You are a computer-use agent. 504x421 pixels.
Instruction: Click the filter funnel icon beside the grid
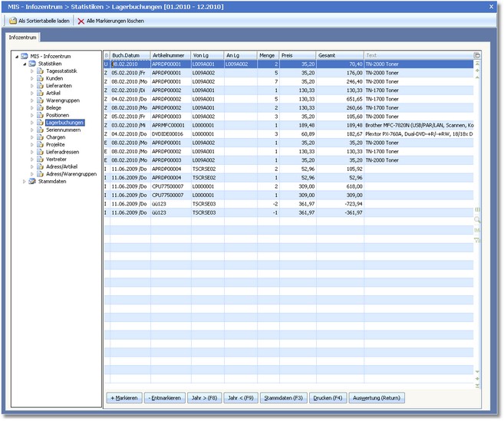(x=477, y=240)
